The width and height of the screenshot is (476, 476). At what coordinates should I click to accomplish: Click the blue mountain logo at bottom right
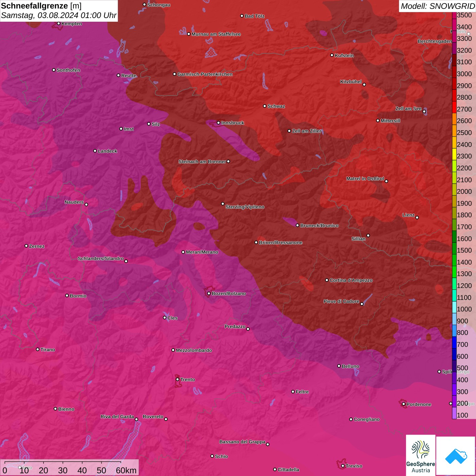coord(456,456)
